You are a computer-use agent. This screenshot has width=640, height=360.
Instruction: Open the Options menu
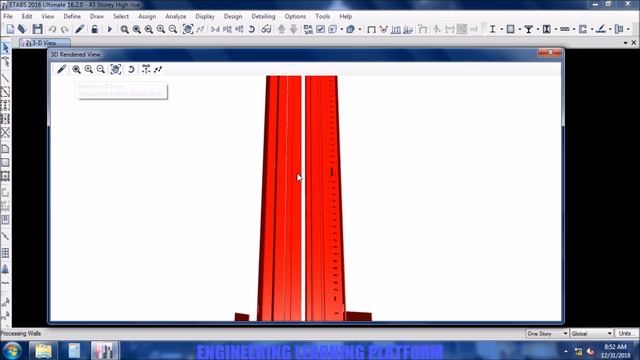295,16
